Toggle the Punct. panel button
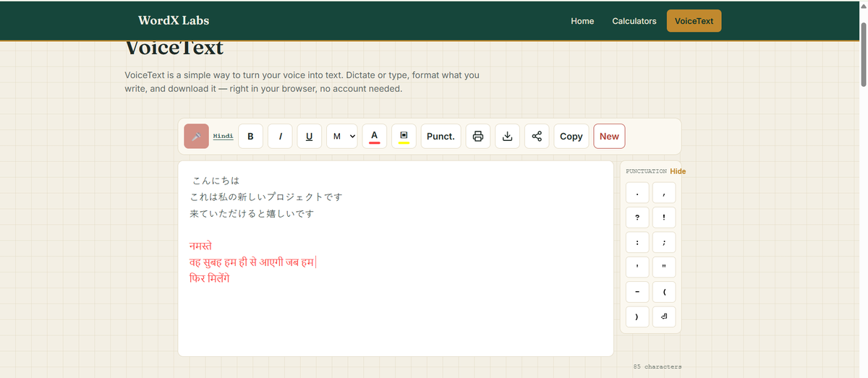 [x=441, y=136]
